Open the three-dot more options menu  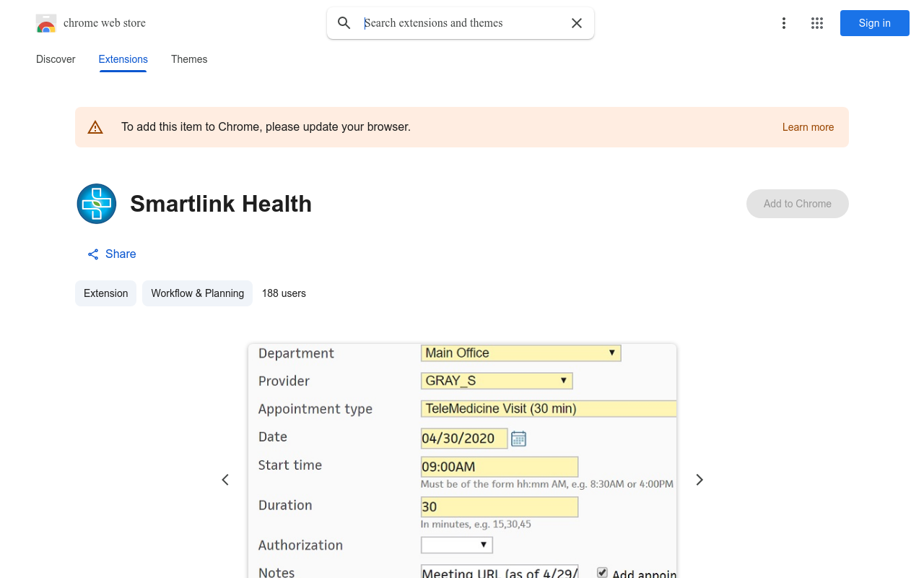point(784,23)
